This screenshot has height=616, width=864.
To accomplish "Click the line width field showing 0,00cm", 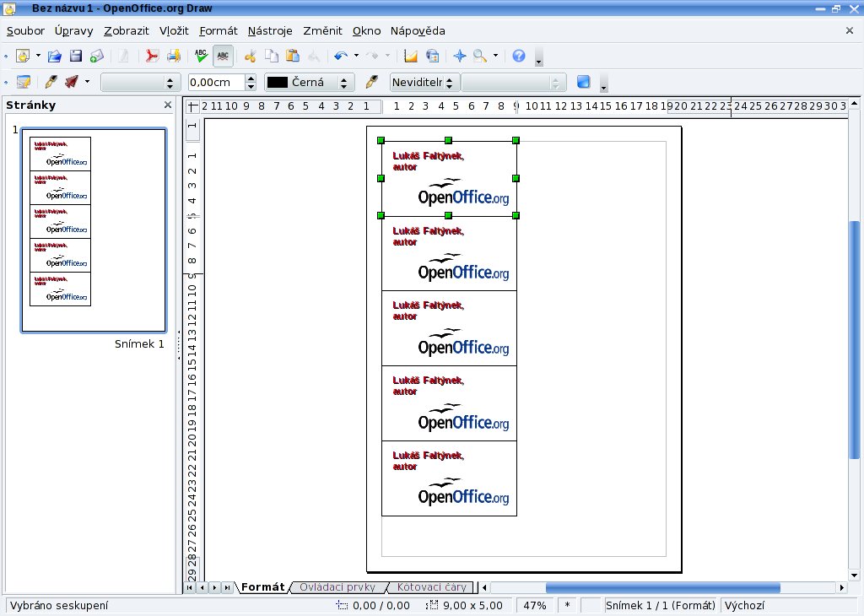I will point(217,83).
